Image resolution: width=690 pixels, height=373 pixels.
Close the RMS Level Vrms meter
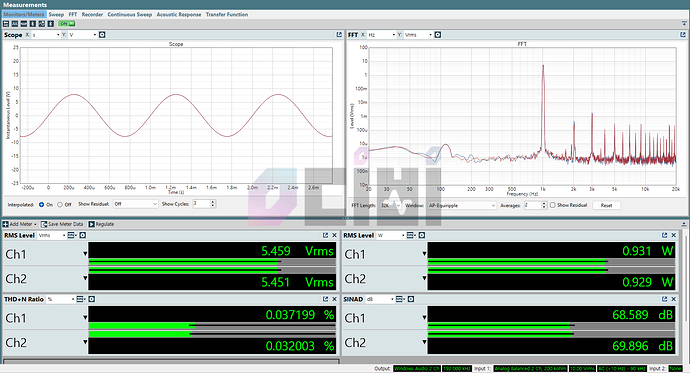334,235
